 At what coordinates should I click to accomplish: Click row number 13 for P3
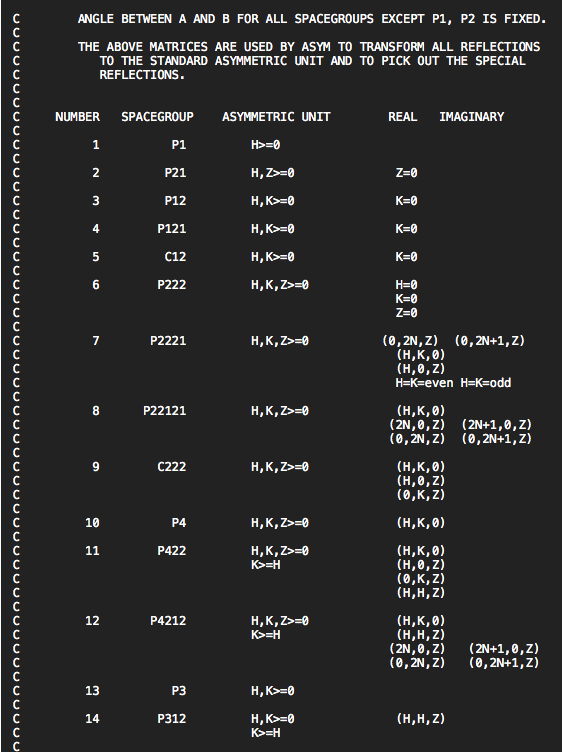[92, 691]
